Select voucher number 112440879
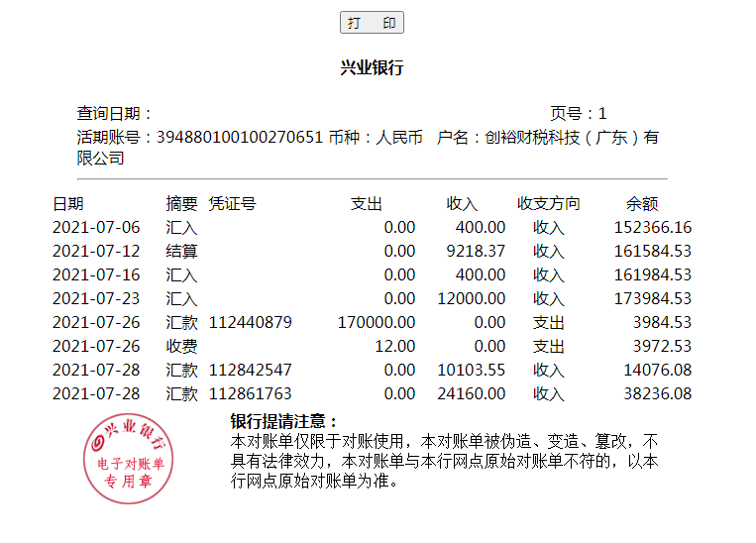 (x=251, y=322)
